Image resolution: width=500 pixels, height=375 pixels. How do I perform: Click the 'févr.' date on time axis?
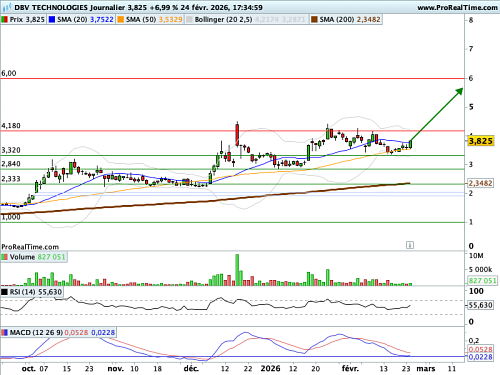[350, 369]
